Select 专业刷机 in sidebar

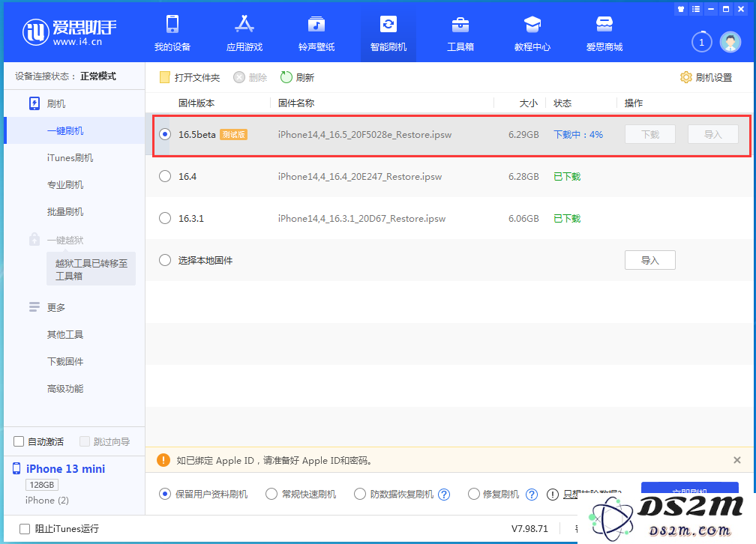[x=65, y=184]
